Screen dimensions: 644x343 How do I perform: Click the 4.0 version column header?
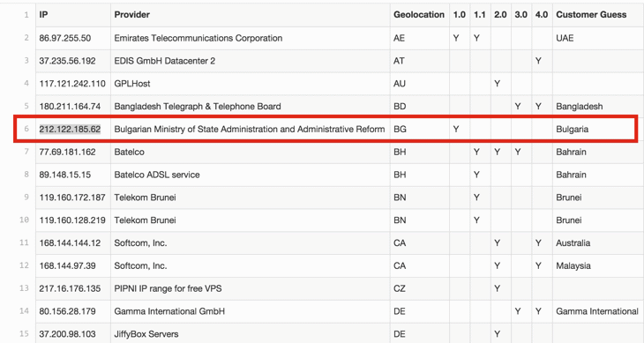[542, 15]
